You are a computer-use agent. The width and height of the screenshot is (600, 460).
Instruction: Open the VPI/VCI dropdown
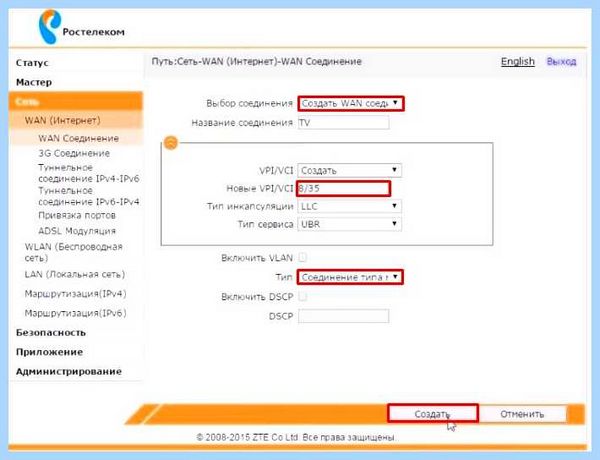350,170
